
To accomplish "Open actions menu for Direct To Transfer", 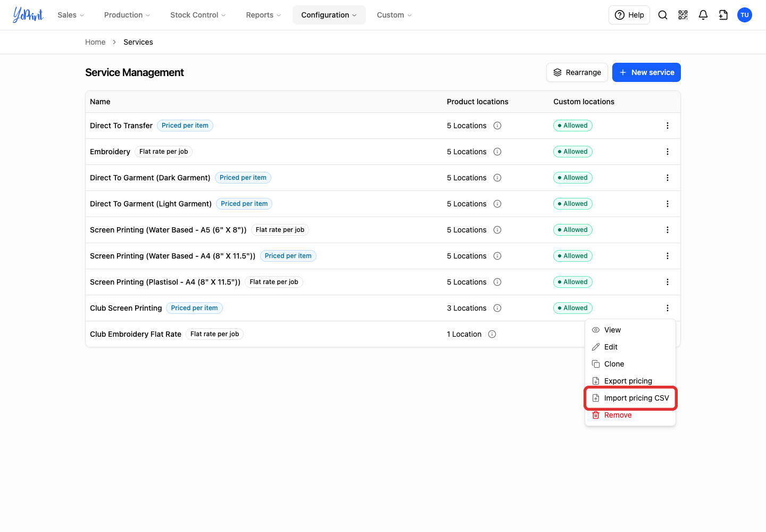I will pyautogui.click(x=668, y=126).
